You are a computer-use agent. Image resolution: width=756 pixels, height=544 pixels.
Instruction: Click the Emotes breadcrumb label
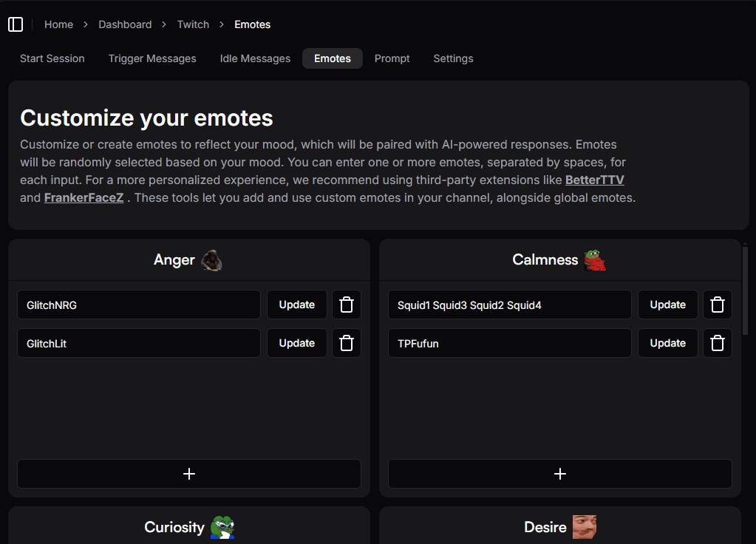pyautogui.click(x=252, y=24)
